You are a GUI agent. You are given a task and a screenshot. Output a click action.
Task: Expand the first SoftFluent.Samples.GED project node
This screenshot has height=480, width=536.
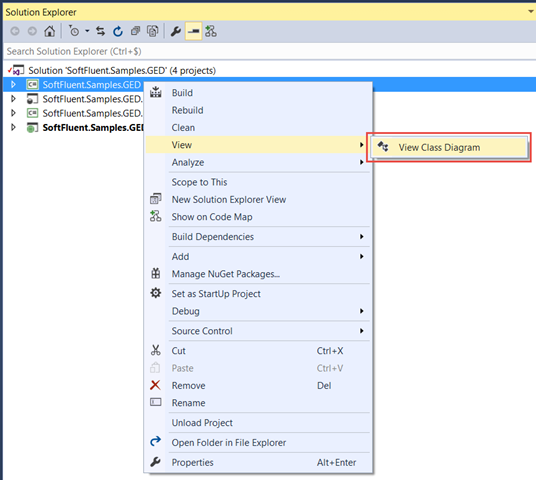pos(13,84)
